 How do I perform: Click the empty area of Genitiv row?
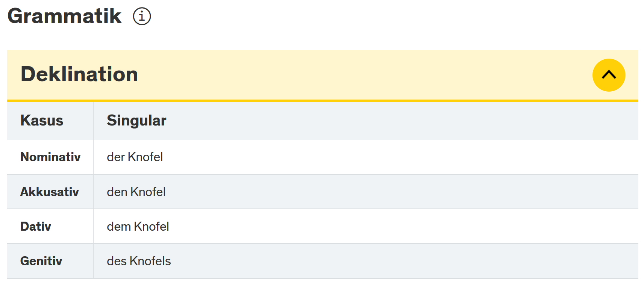click(x=405, y=261)
